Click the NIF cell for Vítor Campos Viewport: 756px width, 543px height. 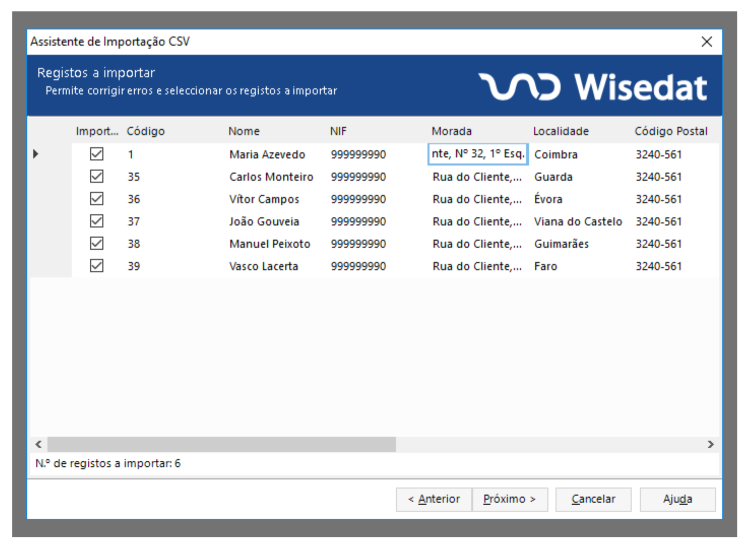(x=358, y=199)
